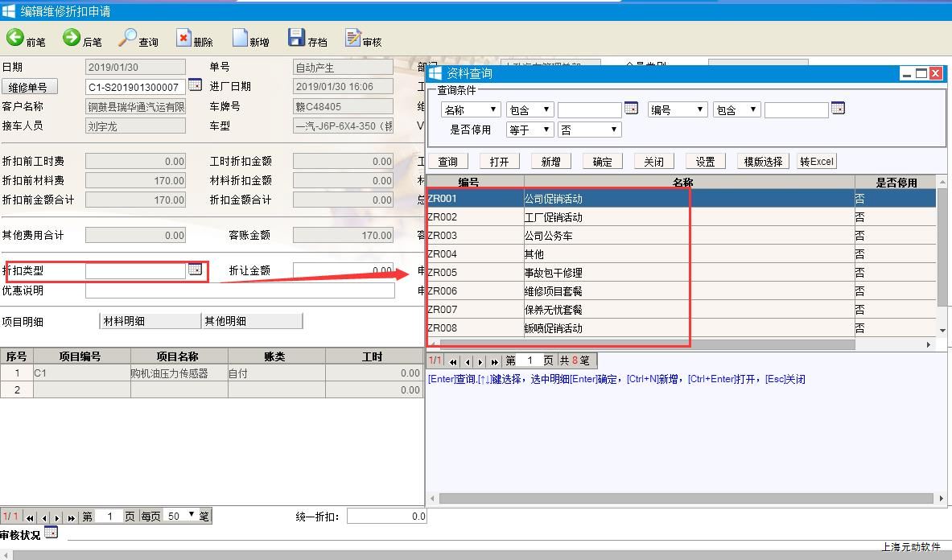The image size is (952, 560).
Task: Expand the 编号 query field dropdown
Action: click(x=678, y=109)
